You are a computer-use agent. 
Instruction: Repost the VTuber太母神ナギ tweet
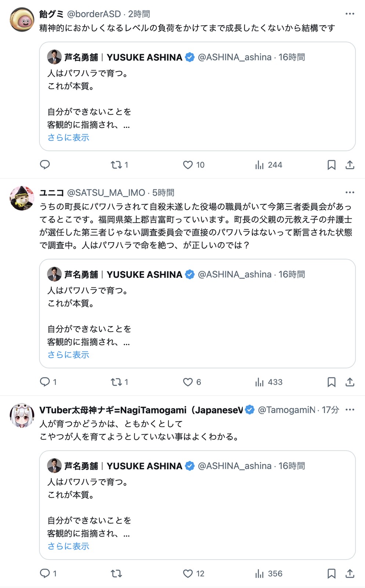click(x=116, y=574)
